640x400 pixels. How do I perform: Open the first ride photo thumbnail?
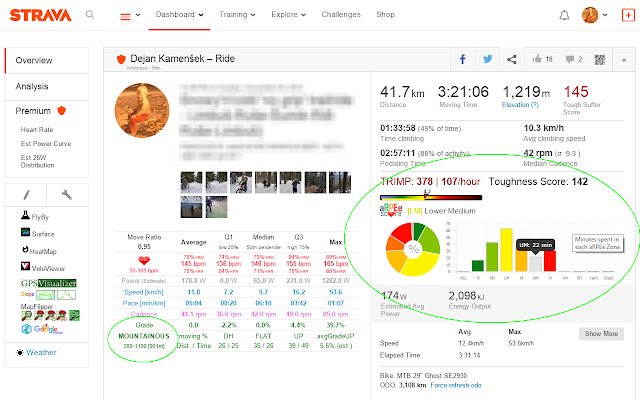191,182
